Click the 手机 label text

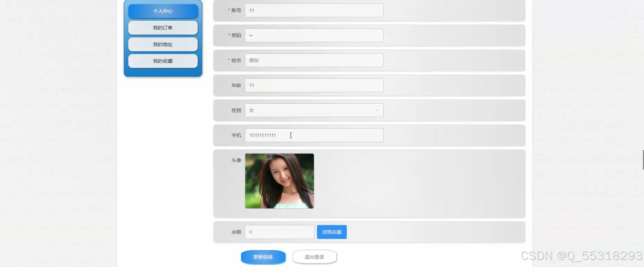click(236, 135)
